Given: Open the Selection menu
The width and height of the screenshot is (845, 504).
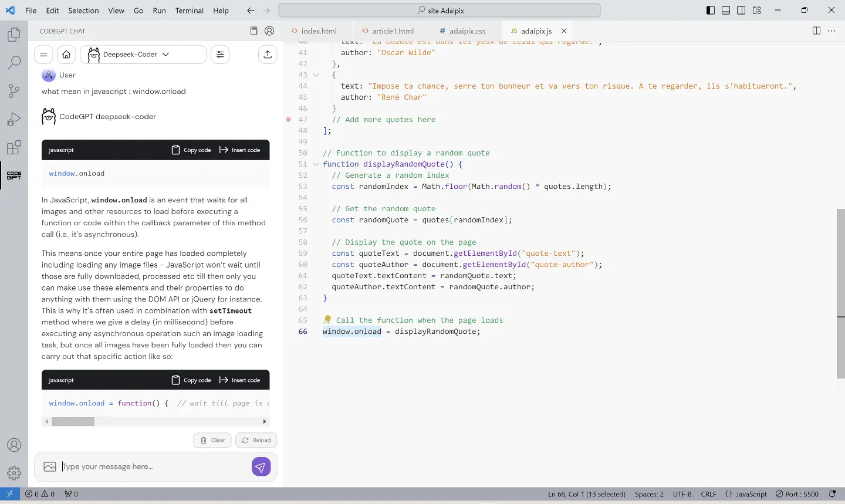Looking at the screenshot, I should (83, 11).
